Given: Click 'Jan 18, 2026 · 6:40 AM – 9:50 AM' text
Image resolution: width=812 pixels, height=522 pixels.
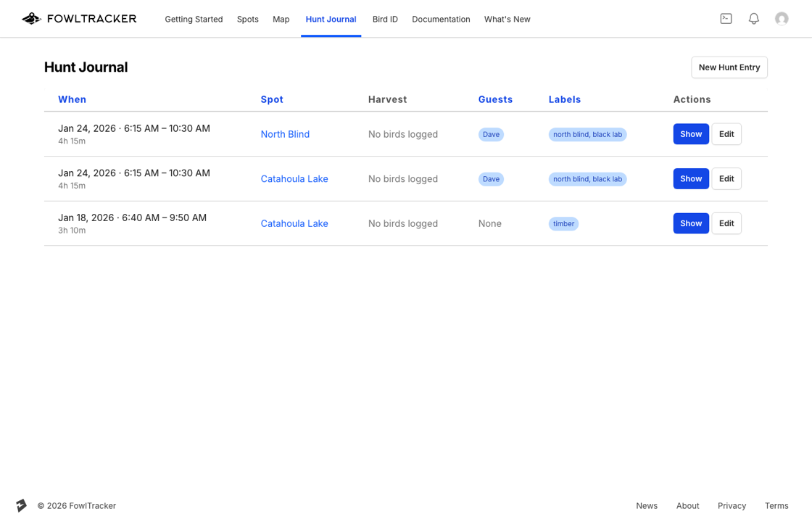Looking at the screenshot, I should click(x=132, y=217).
